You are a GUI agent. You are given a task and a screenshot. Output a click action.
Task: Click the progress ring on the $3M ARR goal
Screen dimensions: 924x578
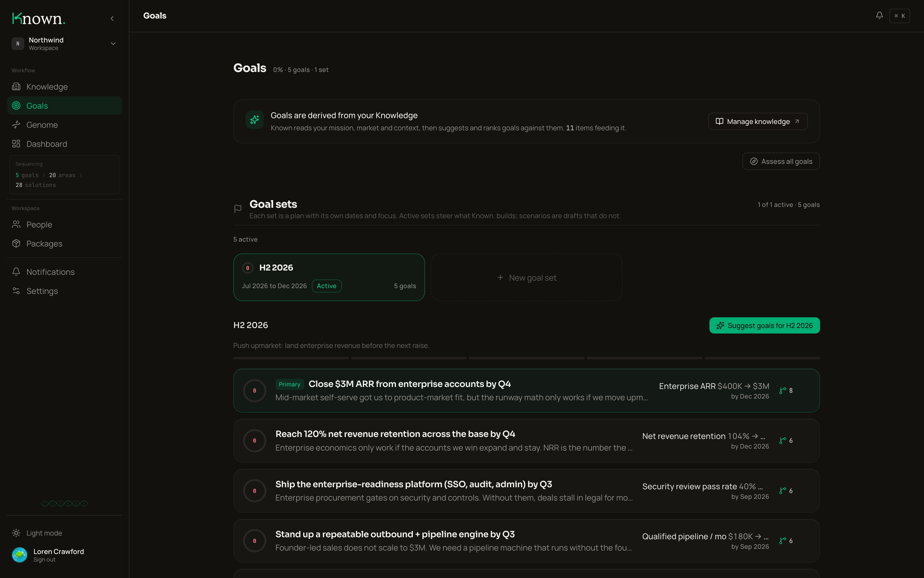click(x=255, y=391)
